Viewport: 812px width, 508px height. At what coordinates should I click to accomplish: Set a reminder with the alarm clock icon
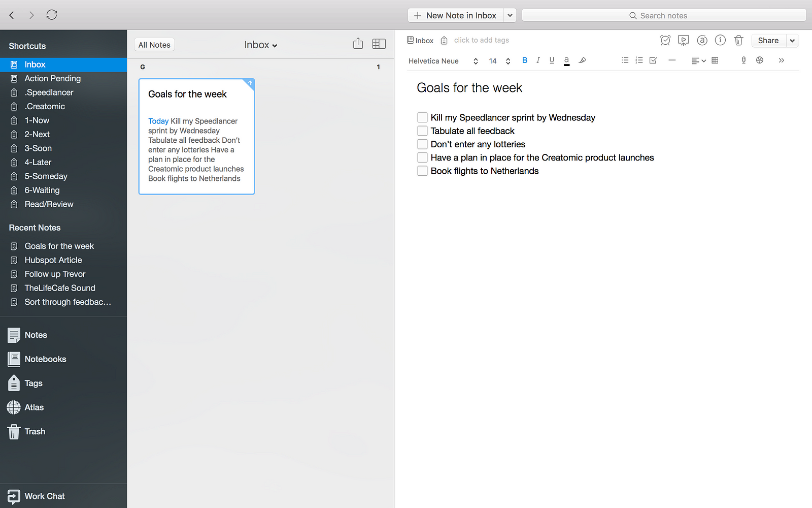665,40
